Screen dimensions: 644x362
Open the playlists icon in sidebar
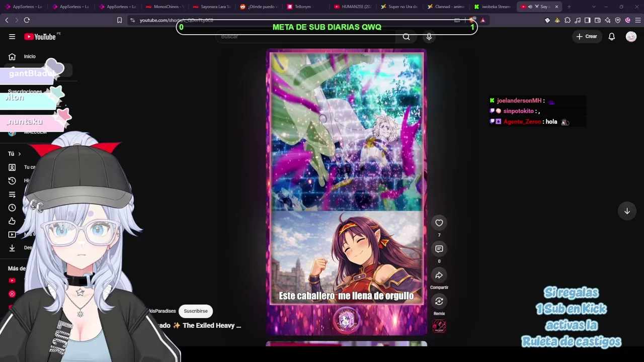pos(12,195)
